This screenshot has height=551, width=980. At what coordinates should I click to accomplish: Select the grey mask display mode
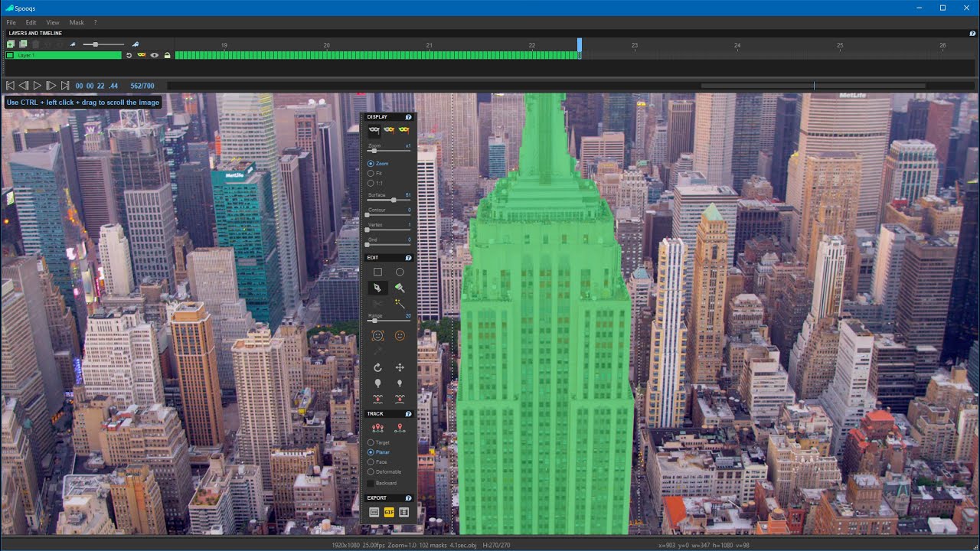[374, 131]
